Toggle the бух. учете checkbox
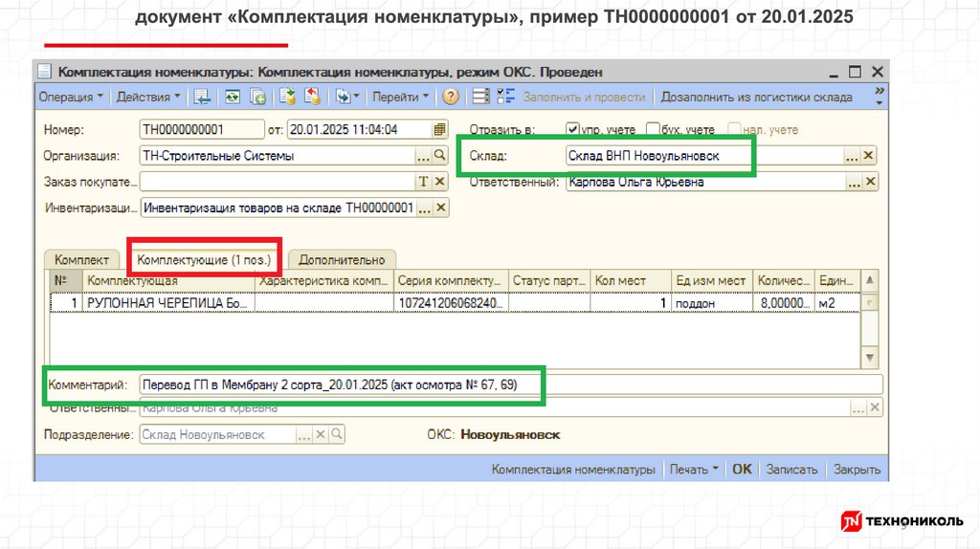 653,129
